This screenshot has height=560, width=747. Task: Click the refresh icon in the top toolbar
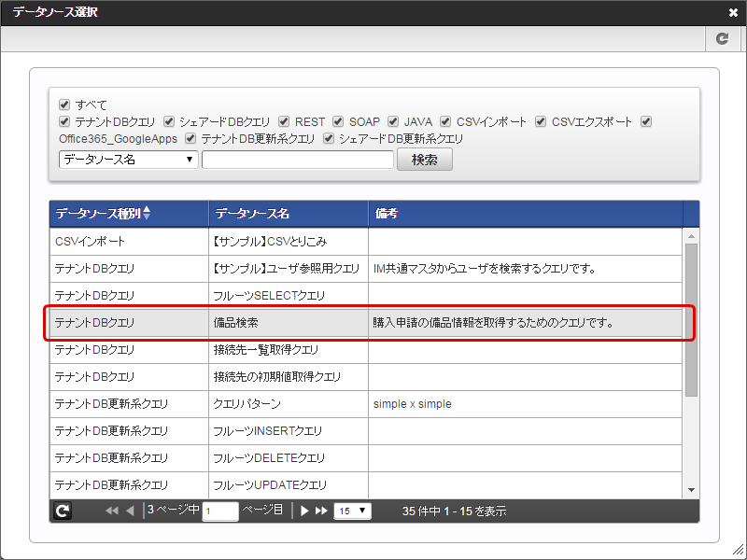[722, 38]
